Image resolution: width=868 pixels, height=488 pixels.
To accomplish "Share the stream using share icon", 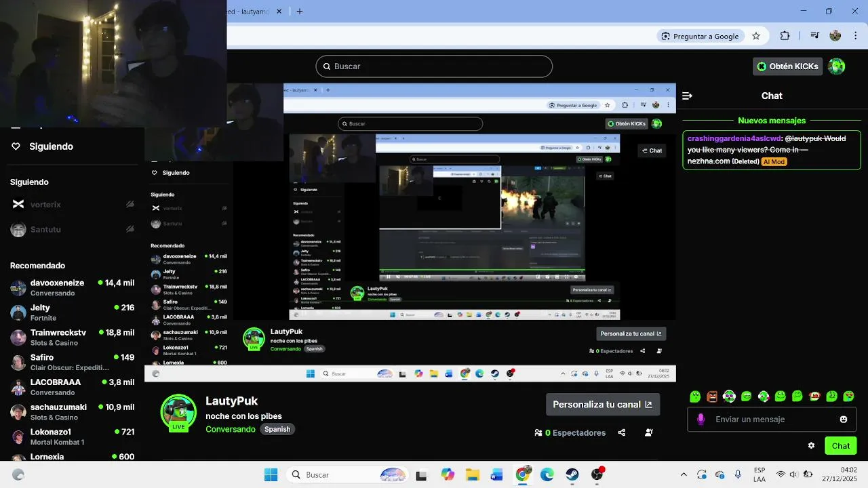I will [x=622, y=432].
